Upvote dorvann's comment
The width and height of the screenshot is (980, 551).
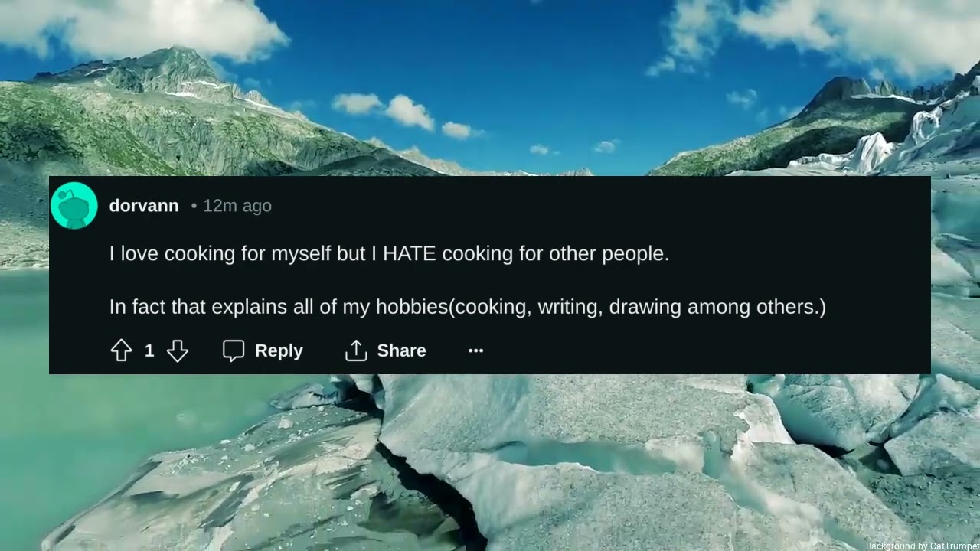(x=121, y=350)
